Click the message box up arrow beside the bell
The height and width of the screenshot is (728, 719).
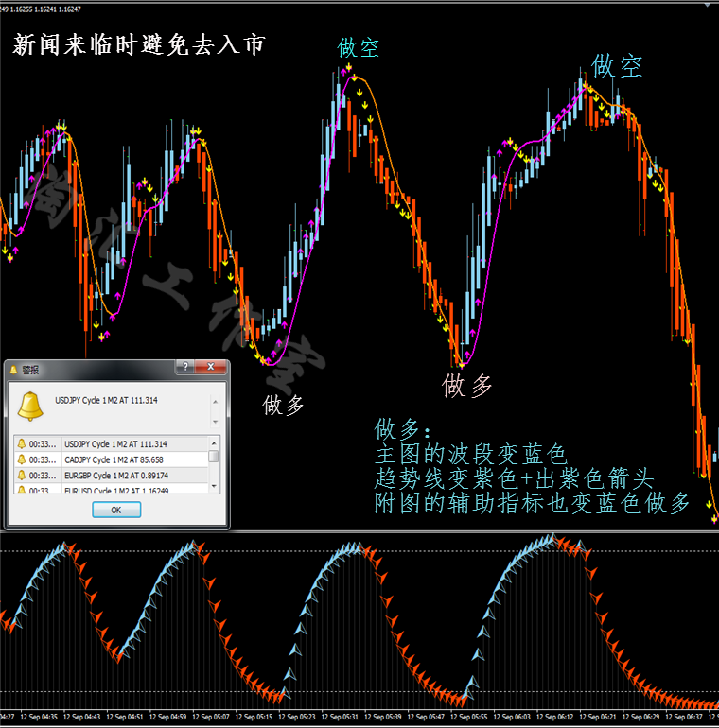tap(215, 402)
